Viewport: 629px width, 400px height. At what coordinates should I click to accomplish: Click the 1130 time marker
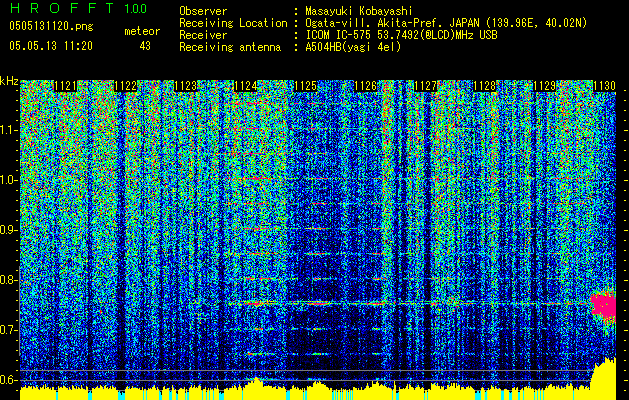pos(604,86)
